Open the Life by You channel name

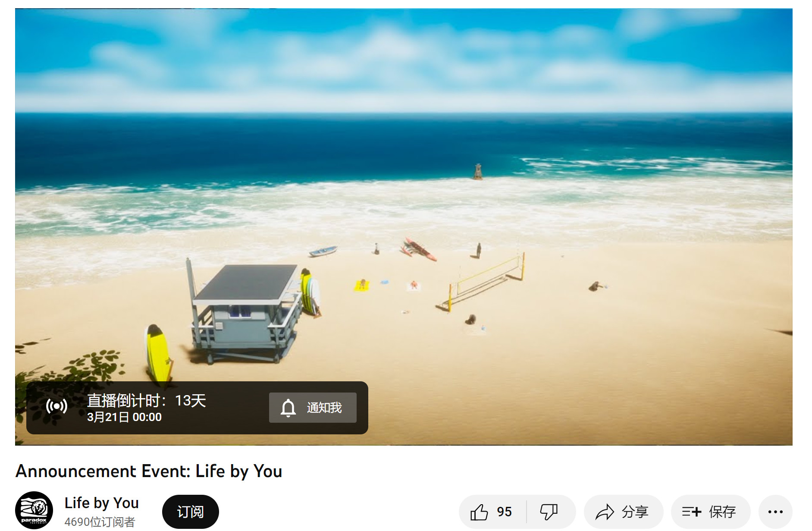[x=102, y=503]
